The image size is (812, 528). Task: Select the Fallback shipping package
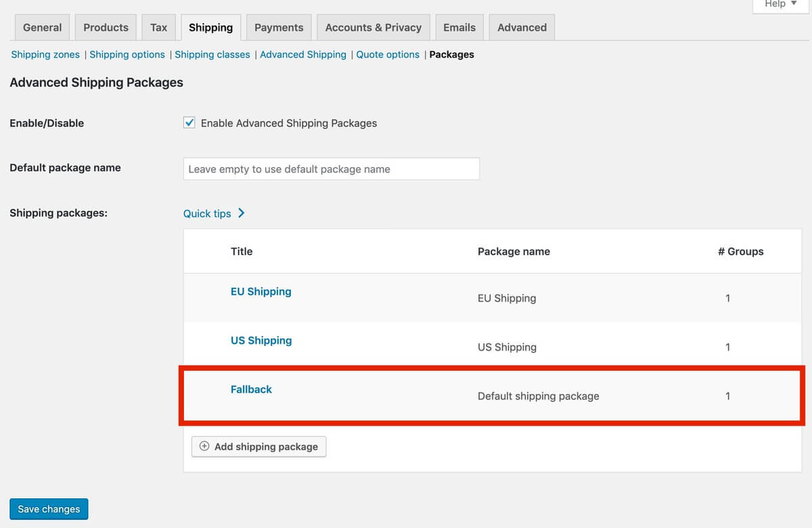pyautogui.click(x=251, y=389)
